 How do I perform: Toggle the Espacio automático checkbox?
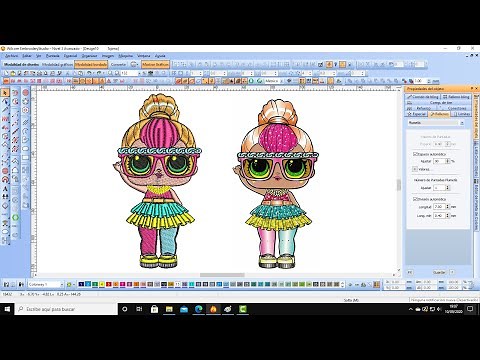pyautogui.click(x=415, y=154)
